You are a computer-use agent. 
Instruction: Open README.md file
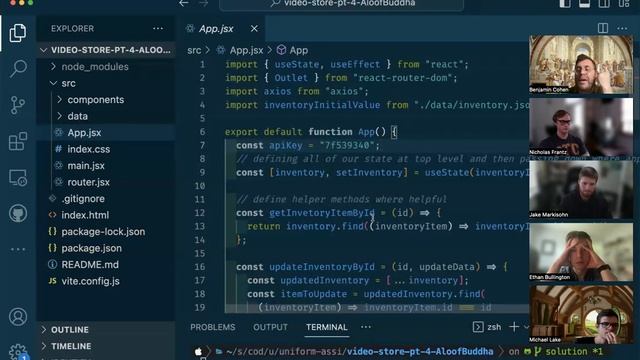(x=106, y=264)
